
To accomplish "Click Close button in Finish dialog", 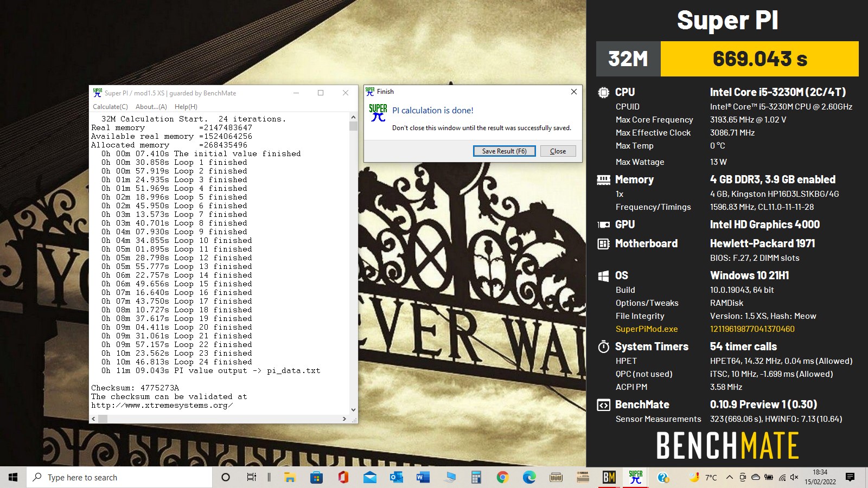I will point(558,151).
